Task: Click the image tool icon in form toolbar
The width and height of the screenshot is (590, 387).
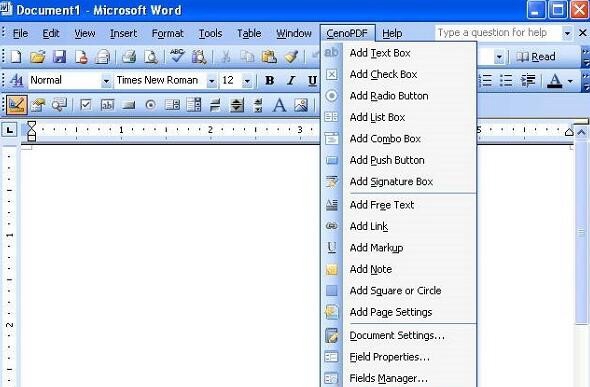Action: (301, 105)
